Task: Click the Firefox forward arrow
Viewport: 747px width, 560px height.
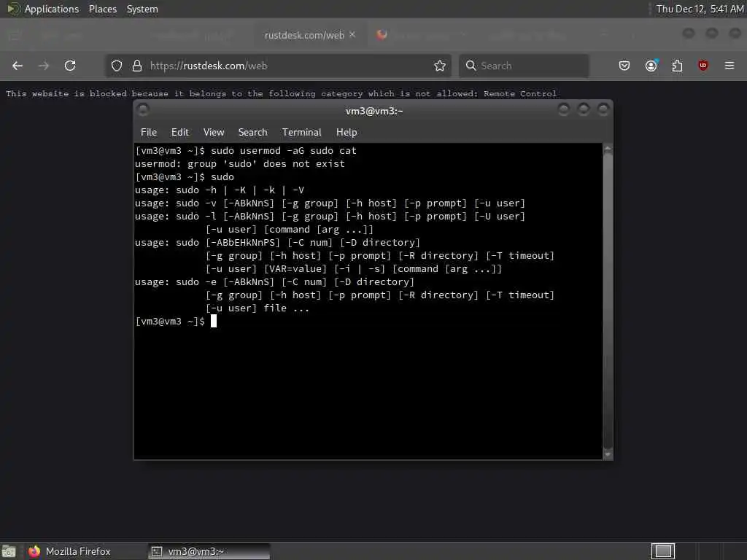Action: pos(44,66)
